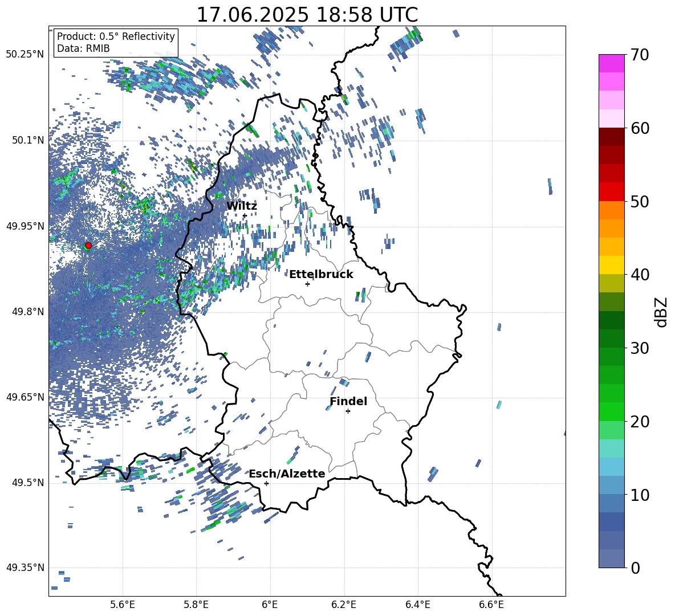This screenshot has height=616, width=675.
Task: Pick the olive colorbar swatch below 40
Action: pyautogui.click(x=611, y=283)
